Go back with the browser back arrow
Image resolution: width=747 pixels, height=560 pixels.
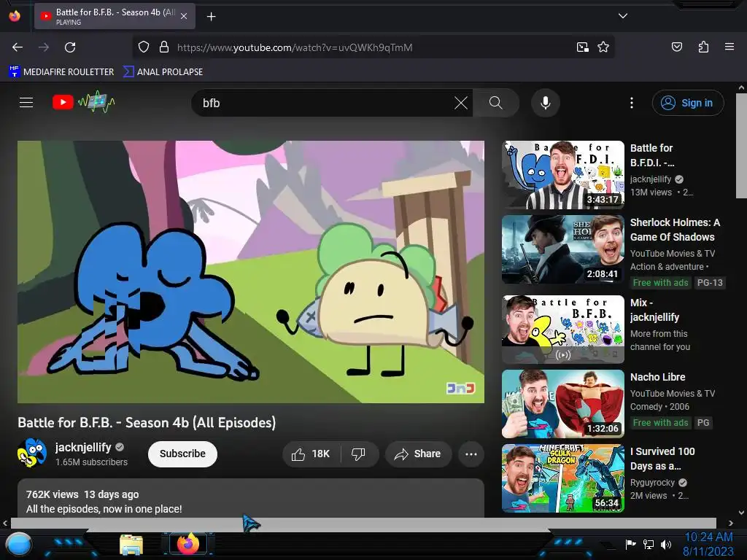pos(18,47)
